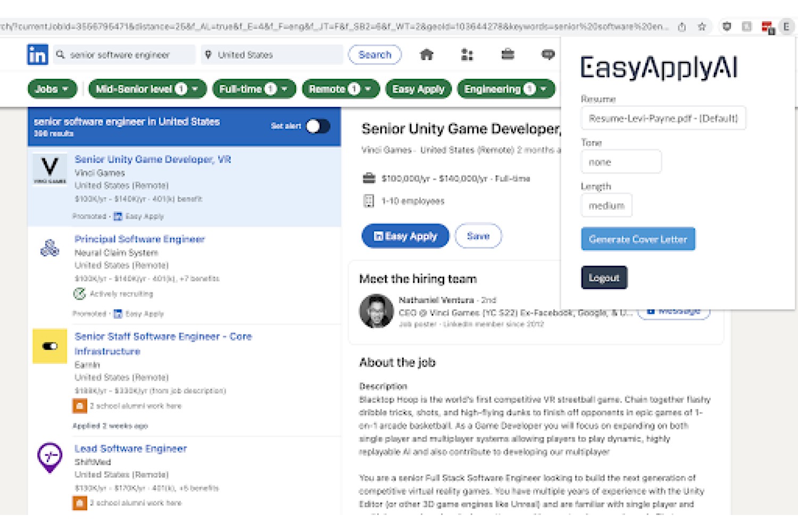
Task: Toggle the Easy Apply filter pill
Action: click(418, 89)
